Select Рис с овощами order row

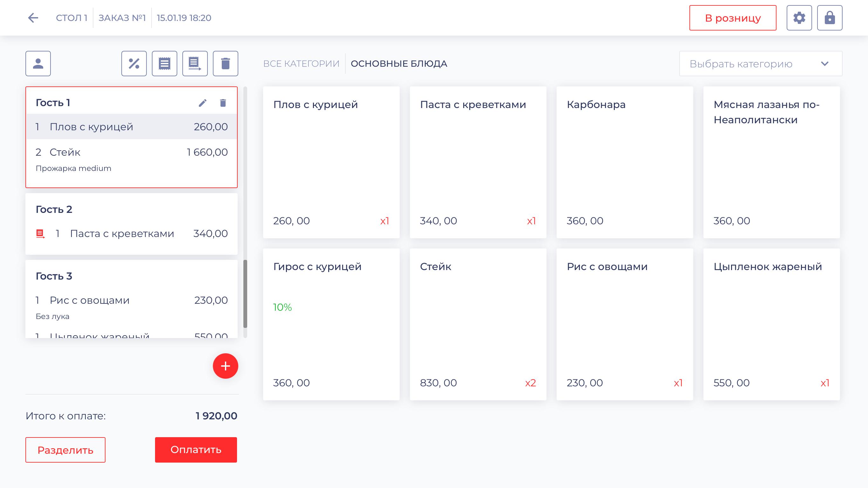(132, 300)
